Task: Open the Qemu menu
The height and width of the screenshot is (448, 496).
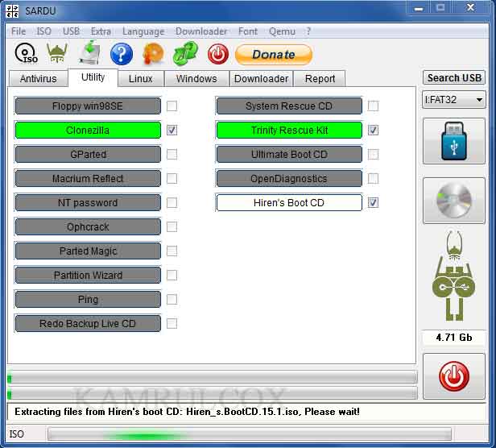Action: pyautogui.click(x=282, y=31)
